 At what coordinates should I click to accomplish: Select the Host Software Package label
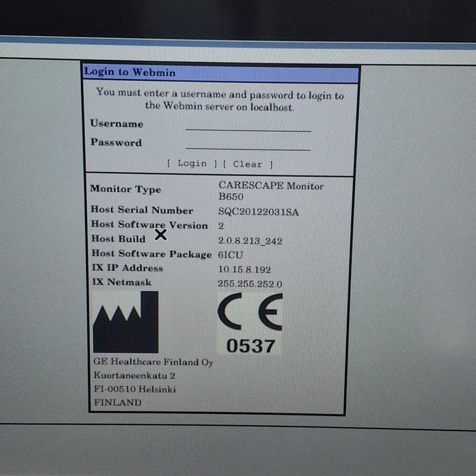point(151,254)
